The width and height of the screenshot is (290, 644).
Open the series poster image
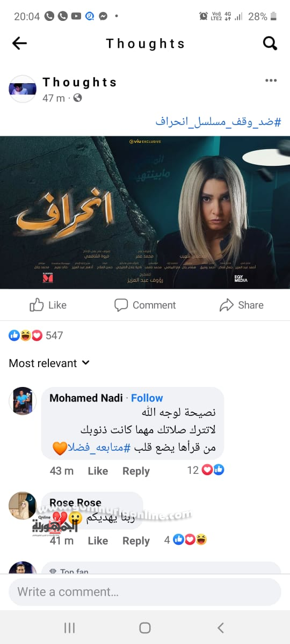coord(145,213)
